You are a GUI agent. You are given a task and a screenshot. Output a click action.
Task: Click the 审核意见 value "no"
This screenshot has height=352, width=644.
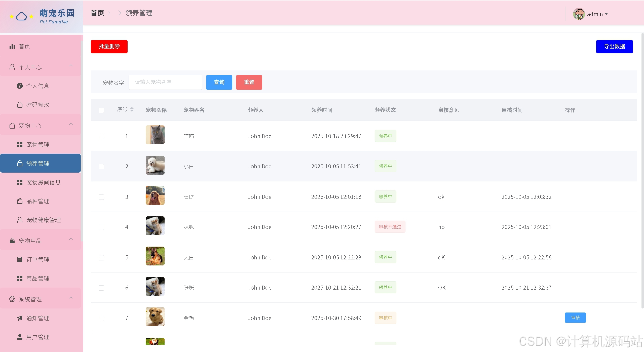click(x=441, y=227)
